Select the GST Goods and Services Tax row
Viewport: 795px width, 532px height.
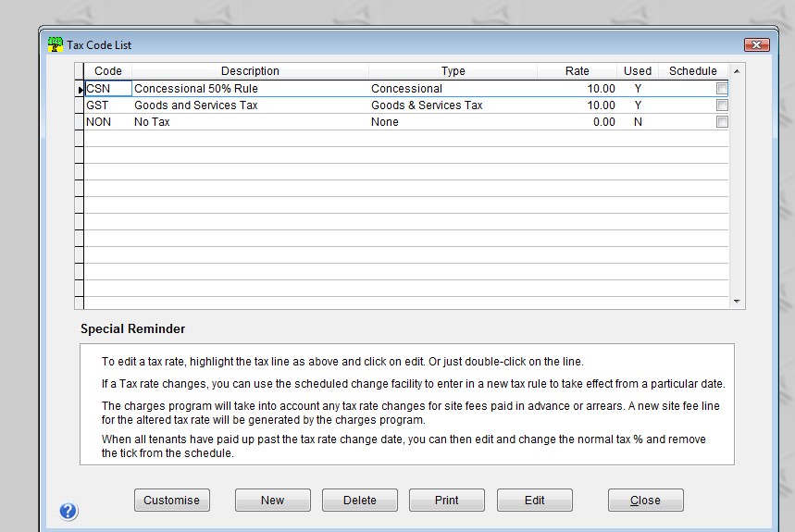tap(250, 105)
